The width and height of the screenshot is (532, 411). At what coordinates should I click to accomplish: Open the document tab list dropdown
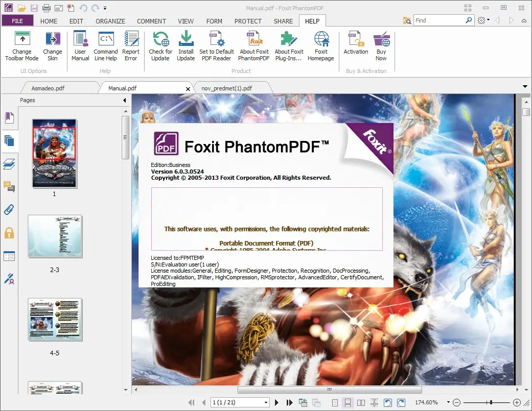pos(525,87)
